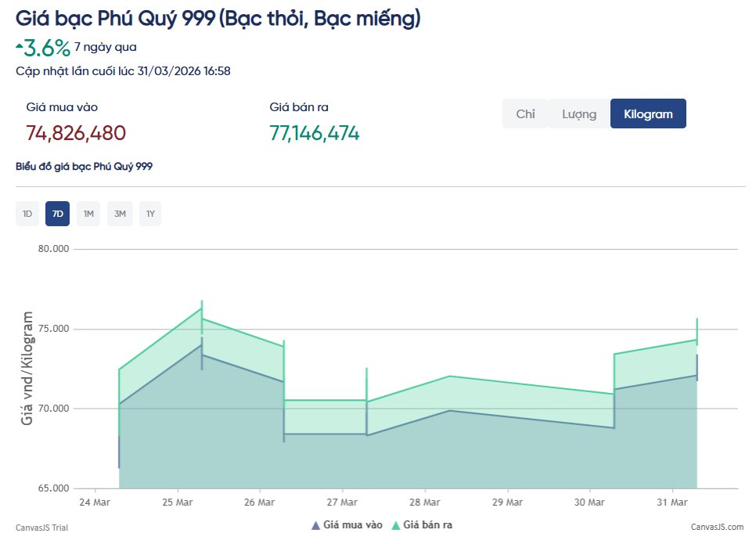View the 3M price history

[x=120, y=214]
